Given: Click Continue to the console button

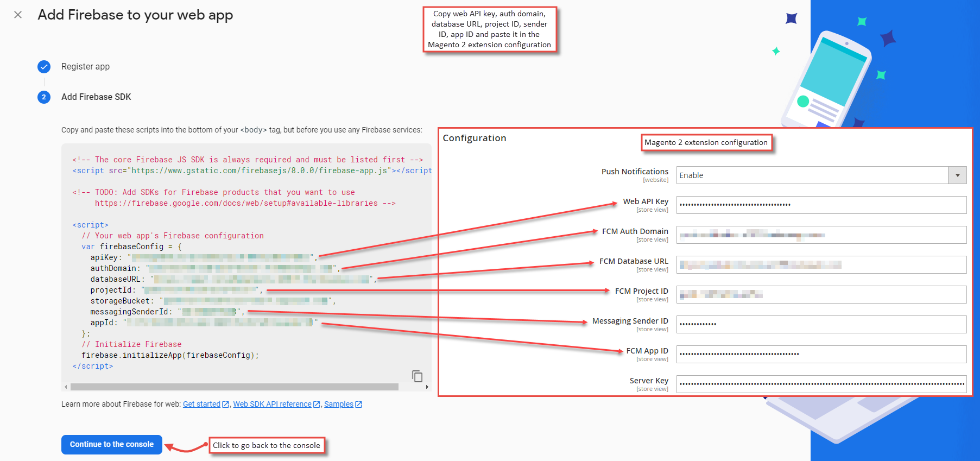Looking at the screenshot, I should tap(112, 444).
